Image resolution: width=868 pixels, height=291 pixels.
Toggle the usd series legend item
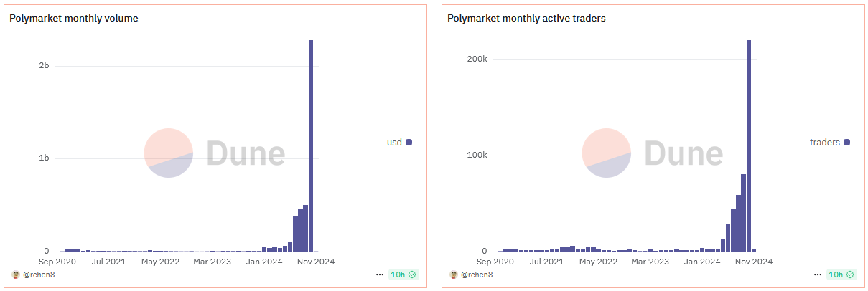point(399,143)
